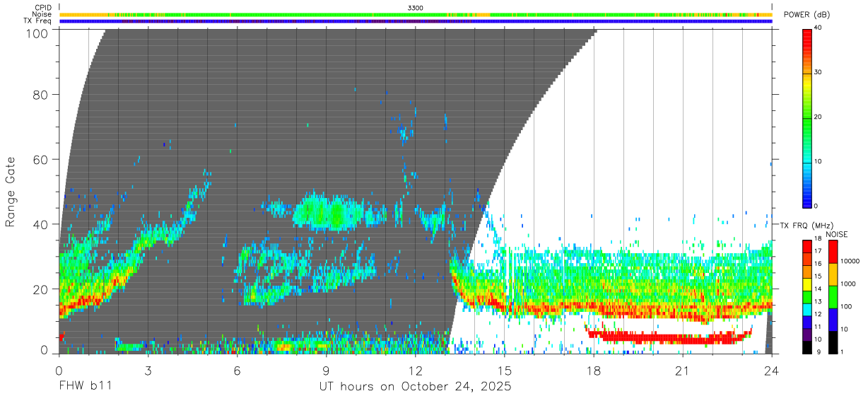Click 'UT hours on October 24, 2025' label
868x401 pixels.
[x=416, y=387]
